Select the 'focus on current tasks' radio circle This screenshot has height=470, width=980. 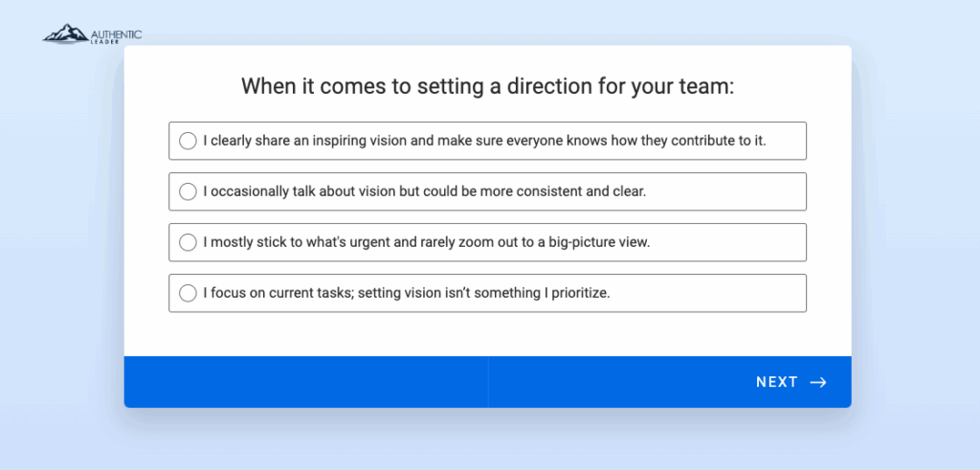188,293
